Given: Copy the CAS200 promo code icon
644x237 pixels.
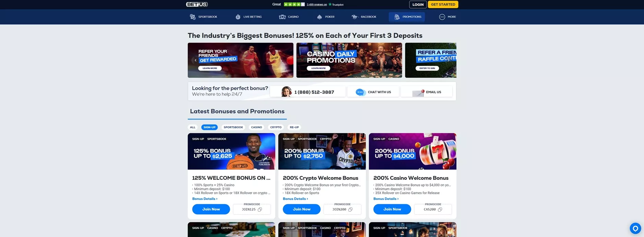Looking at the screenshot, I should pos(440,210).
